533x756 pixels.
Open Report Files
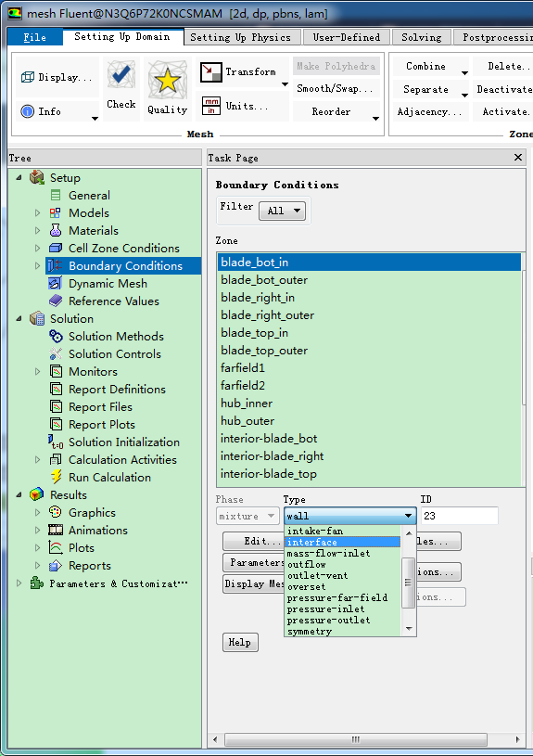[100, 407]
